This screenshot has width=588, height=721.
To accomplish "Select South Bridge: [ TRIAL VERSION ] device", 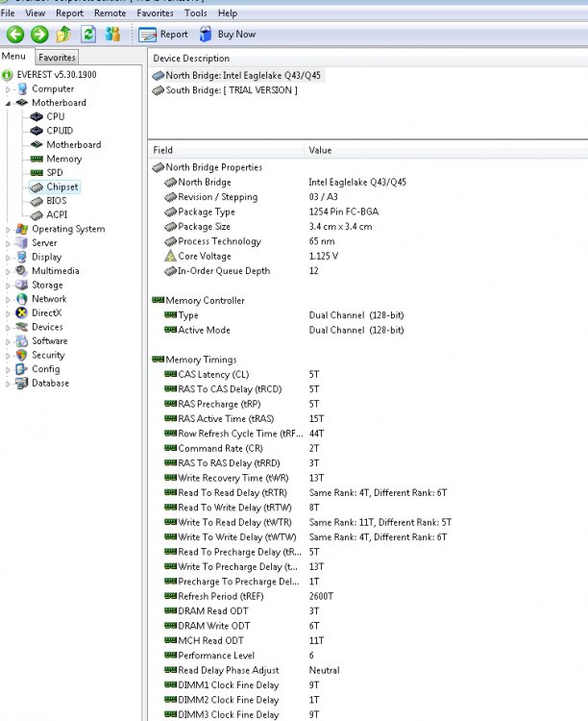I will pos(225,90).
